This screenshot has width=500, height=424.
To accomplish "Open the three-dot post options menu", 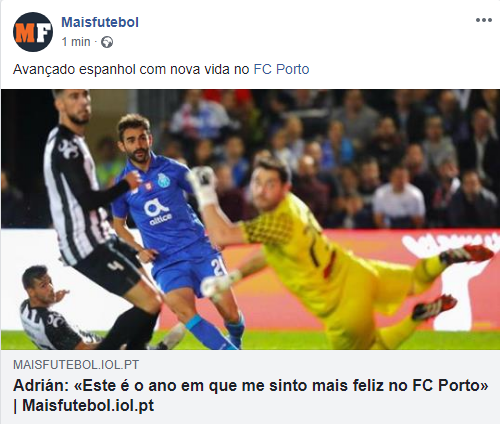I will 484,20.
